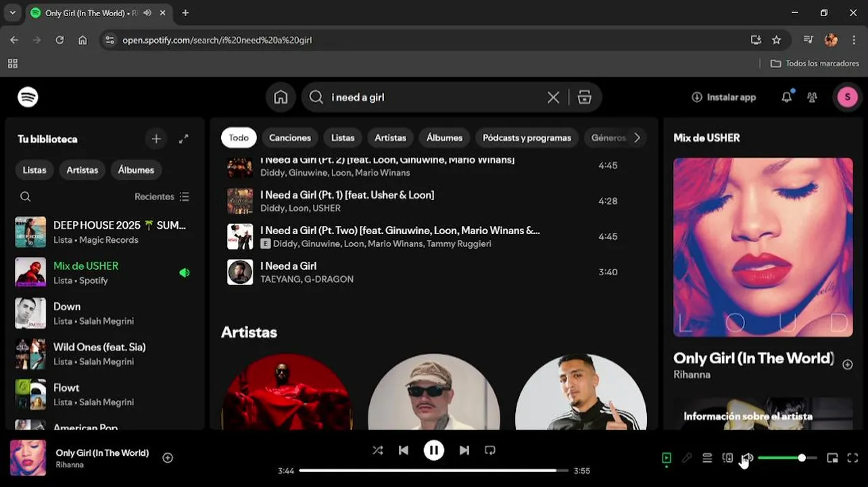
Task: Select the Artistas search filter
Action: (391, 137)
